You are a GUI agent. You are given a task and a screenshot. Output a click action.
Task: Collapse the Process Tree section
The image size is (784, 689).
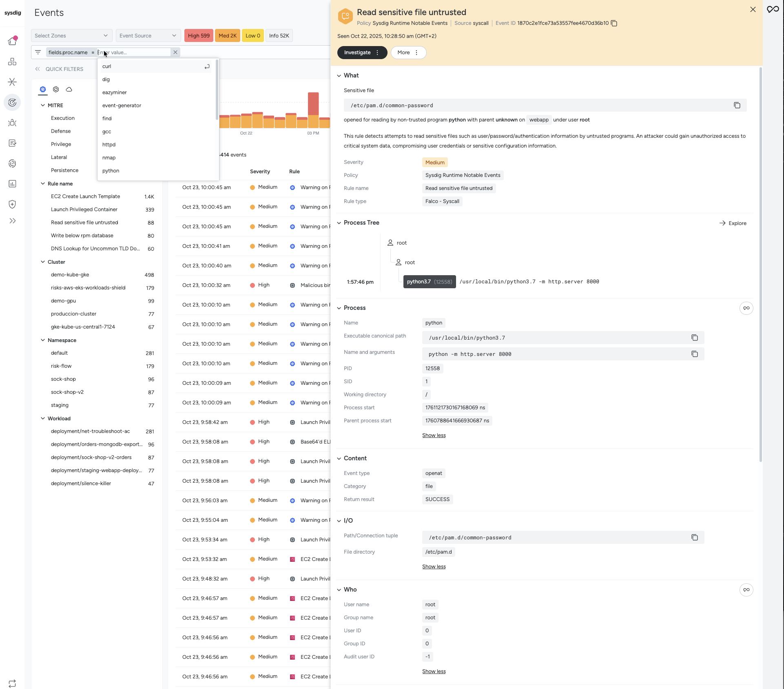click(339, 223)
